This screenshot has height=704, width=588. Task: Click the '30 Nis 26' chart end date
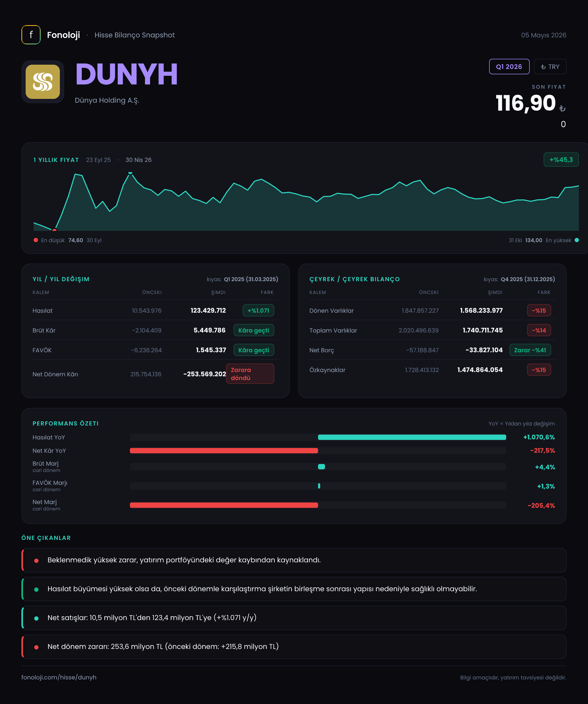(138, 160)
